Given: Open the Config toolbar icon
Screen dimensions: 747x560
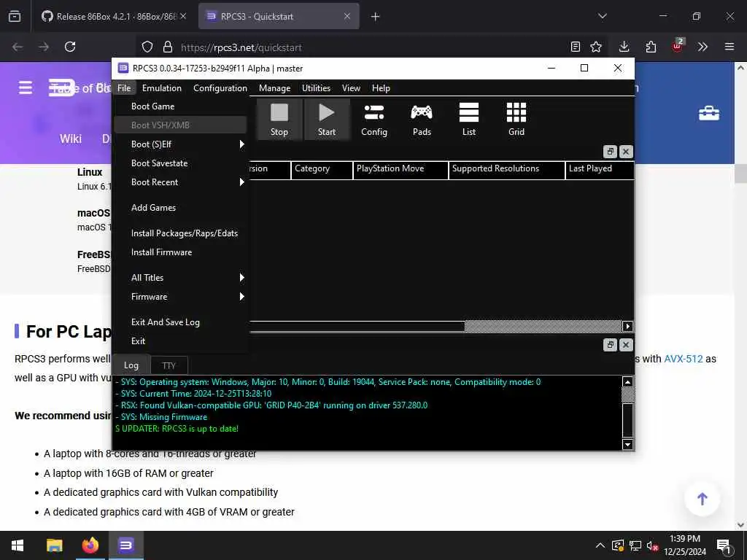Looking at the screenshot, I should click(374, 119).
